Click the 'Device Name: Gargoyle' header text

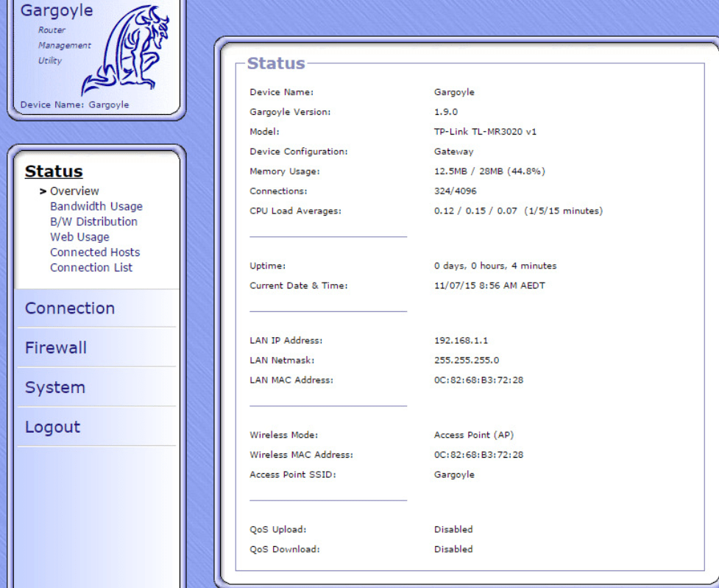[75, 105]
